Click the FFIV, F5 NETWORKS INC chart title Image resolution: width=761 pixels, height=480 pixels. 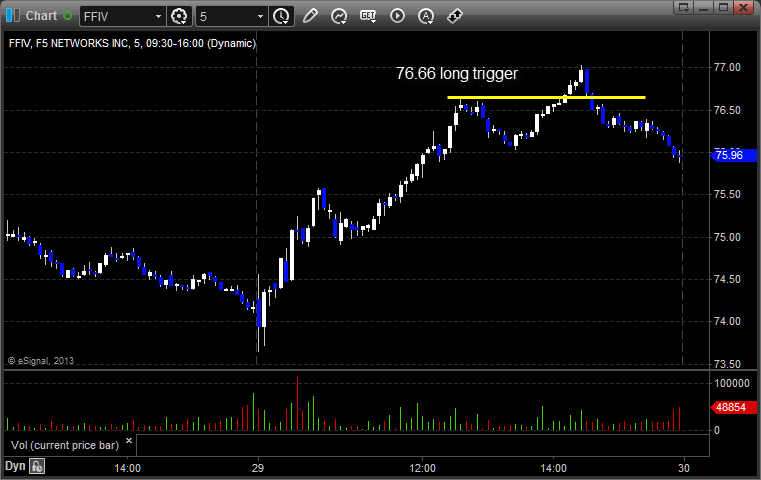[x=132, y=43]
